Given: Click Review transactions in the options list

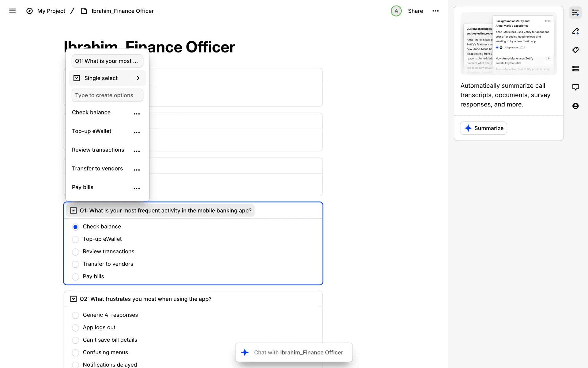Looking at the screenshot, I should tap(98, 150).
